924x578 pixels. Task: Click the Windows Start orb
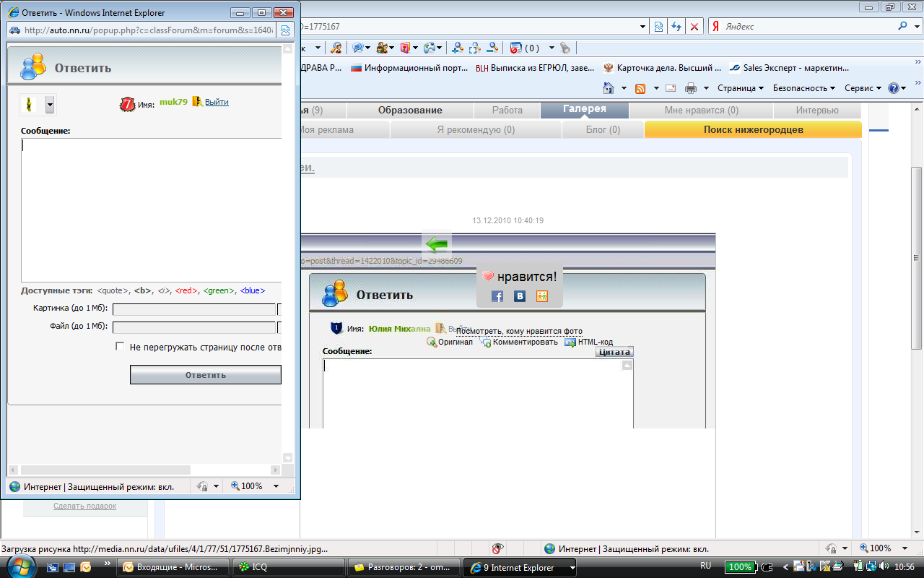tap(22, 565)
